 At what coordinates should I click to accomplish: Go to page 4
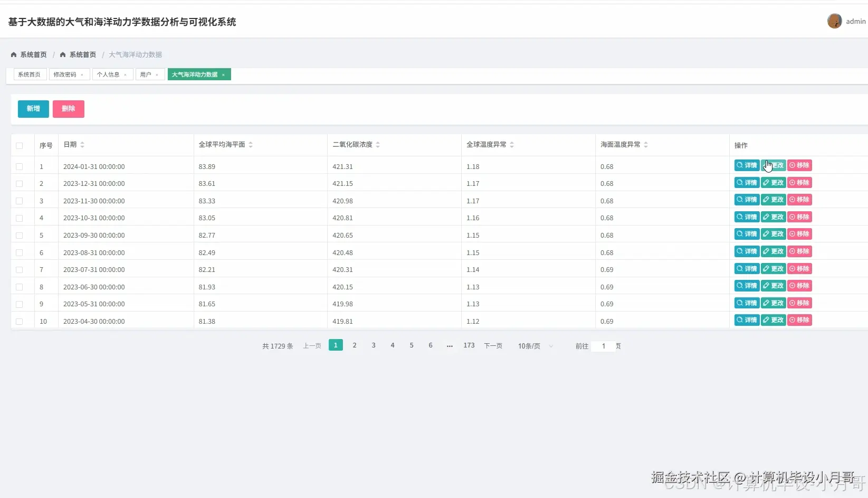click(393, 345)
